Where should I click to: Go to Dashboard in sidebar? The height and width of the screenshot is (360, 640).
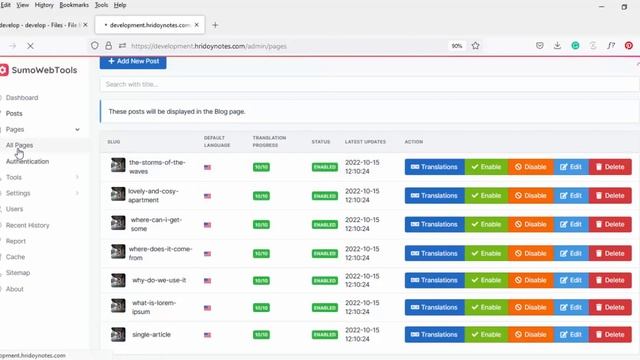tap(22, 98)
